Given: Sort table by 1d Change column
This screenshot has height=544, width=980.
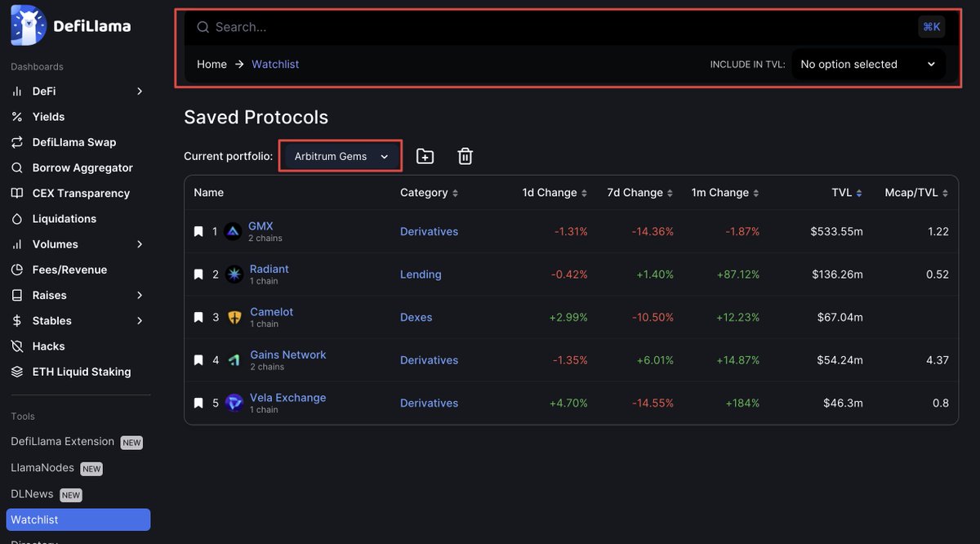Looking at the screenshot, I should pyautogui.click(x=555, y=193).
